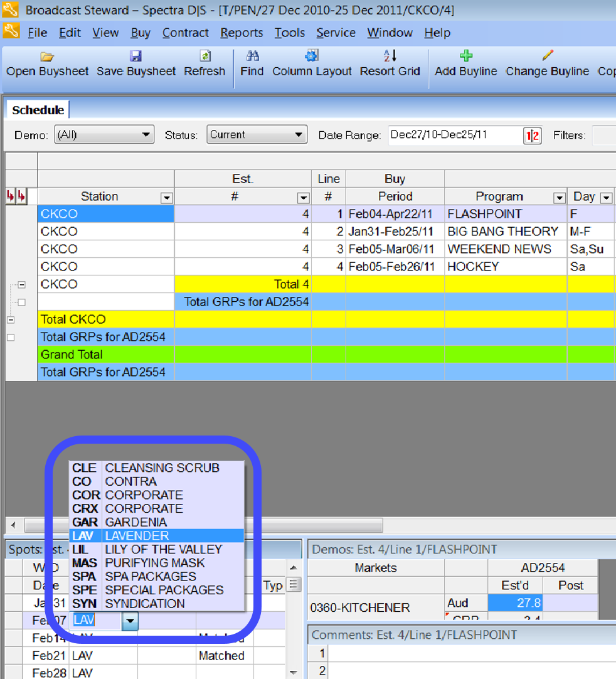
Task: Select the WEEKEND NEWS program cell
Action: click(x=506, y=249)
